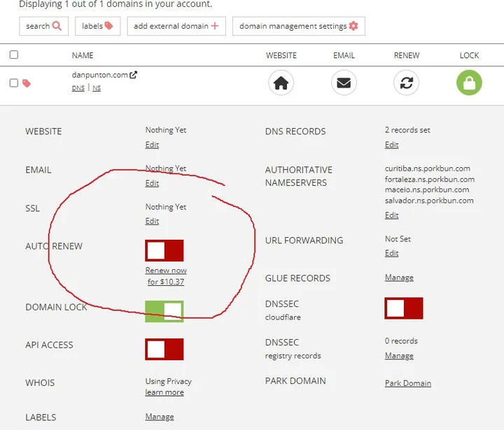Click Edit under Authoritative Nameservers
The height and width of the screenshot is (430, 504).
[391, 215]
